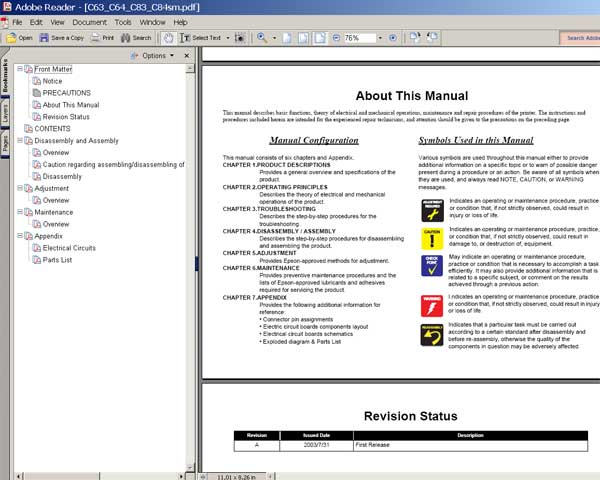Set the page view to Fit Page
Screen dimensions: 600x480
(303, 38)
